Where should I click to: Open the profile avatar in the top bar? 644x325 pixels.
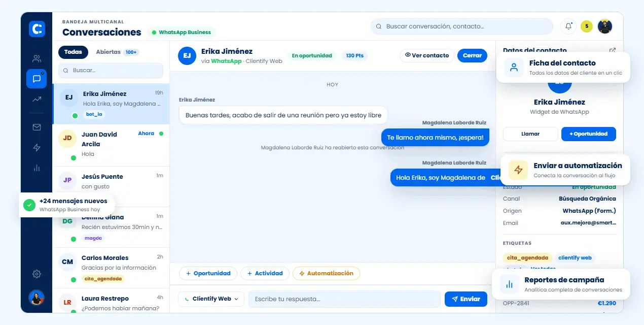tap(605, 26)
